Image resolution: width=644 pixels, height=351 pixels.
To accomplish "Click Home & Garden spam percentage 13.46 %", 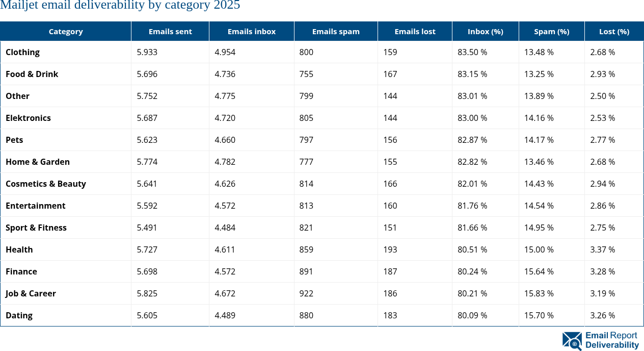I will pyautogui.click(x=539, y=162).
